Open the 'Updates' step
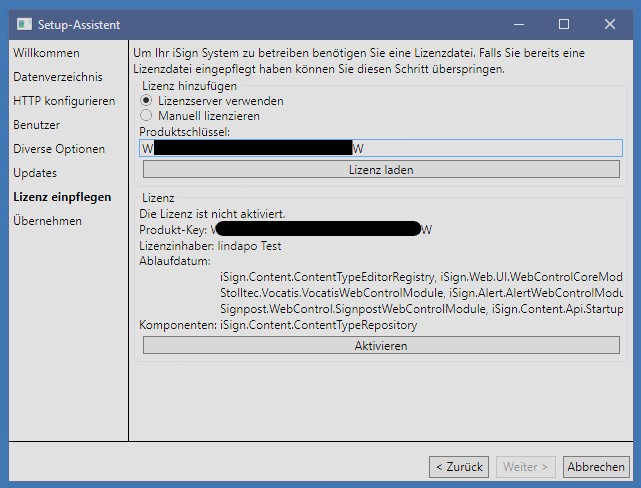The height and width of the screenshot is (488, 641). point(35,173)
